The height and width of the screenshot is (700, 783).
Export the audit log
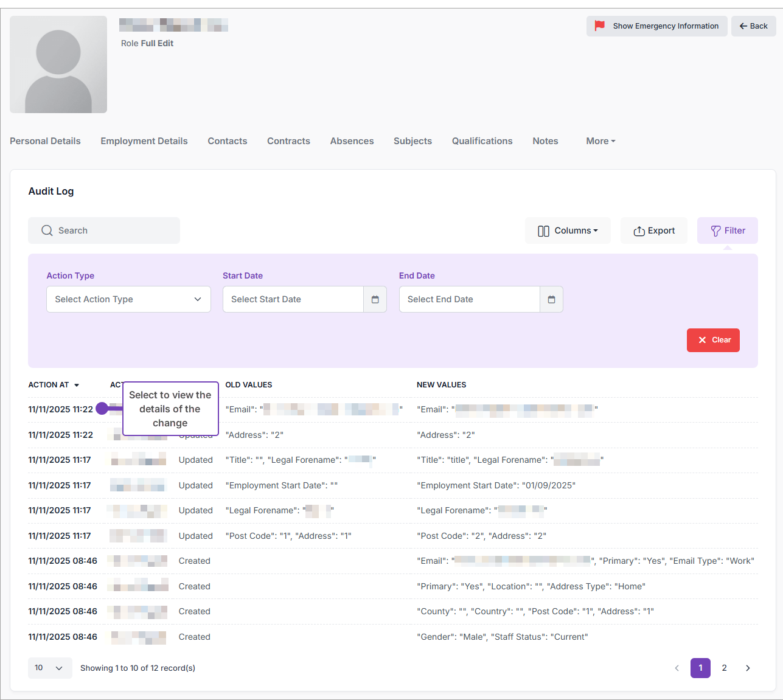click(x=653, y=230)
